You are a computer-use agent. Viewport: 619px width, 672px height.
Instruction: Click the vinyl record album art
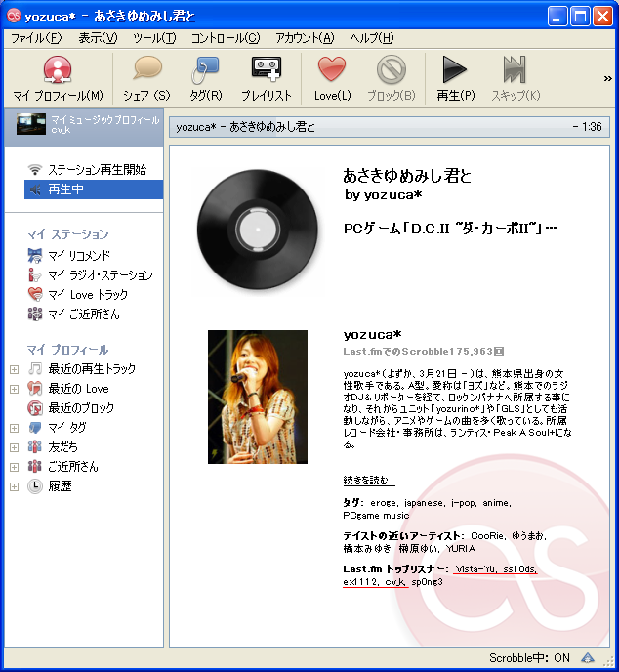[258, 230]
